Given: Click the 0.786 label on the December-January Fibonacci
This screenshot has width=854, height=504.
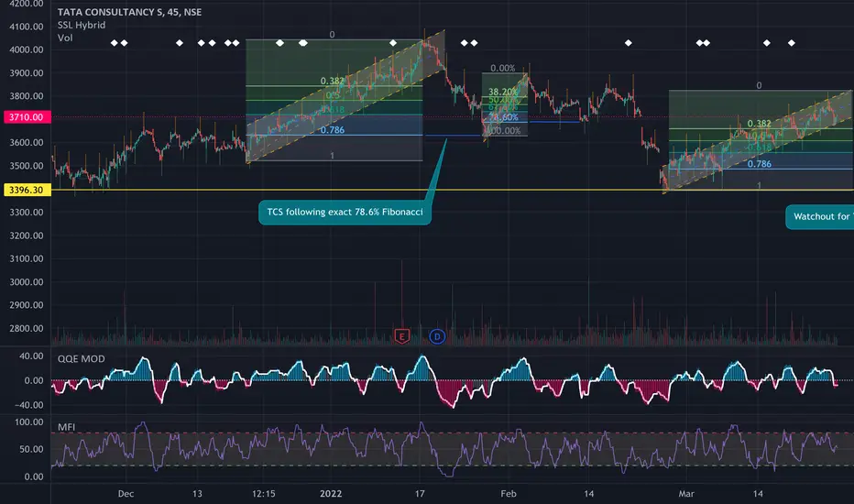Looking at the screenshot, I should 333,130.
